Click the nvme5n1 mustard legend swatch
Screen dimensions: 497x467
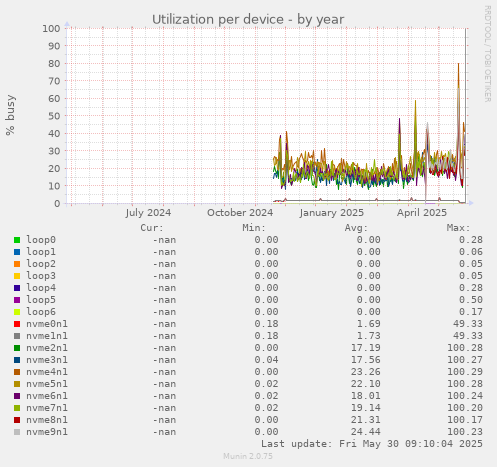17,384
